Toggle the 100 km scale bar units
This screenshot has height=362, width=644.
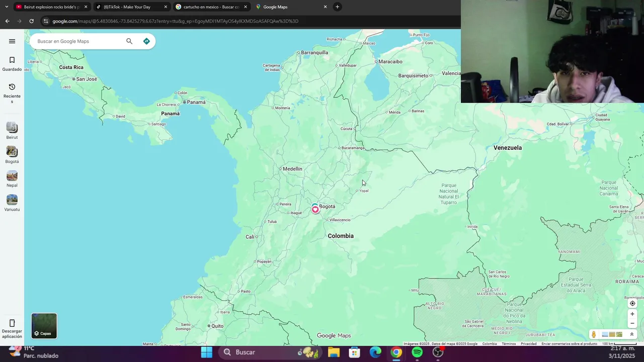619,344
